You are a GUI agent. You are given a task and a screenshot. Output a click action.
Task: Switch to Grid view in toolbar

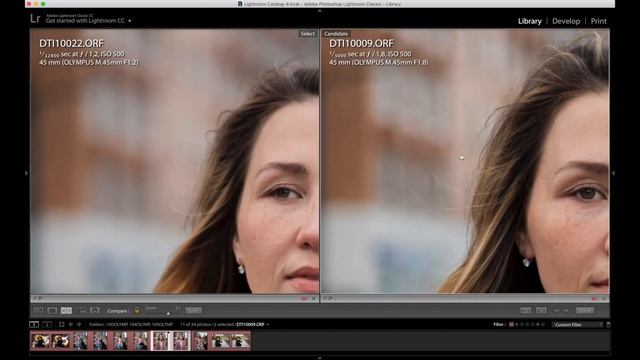click(38, 311)
